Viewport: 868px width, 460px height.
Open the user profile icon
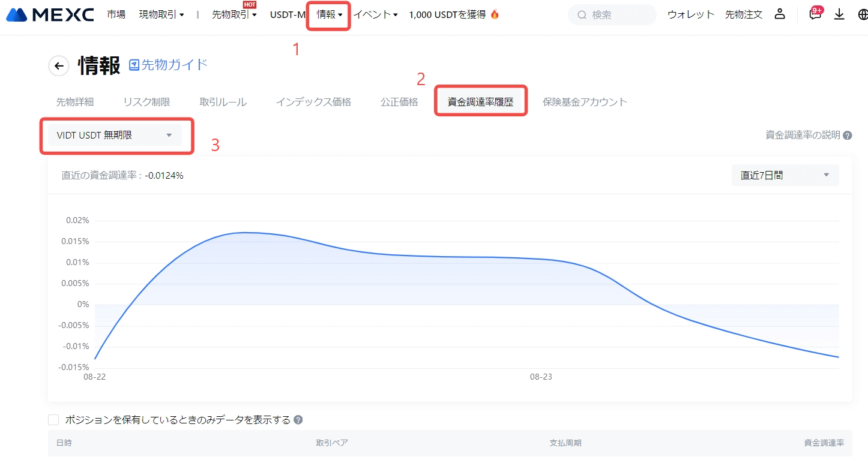pos(780,14)
